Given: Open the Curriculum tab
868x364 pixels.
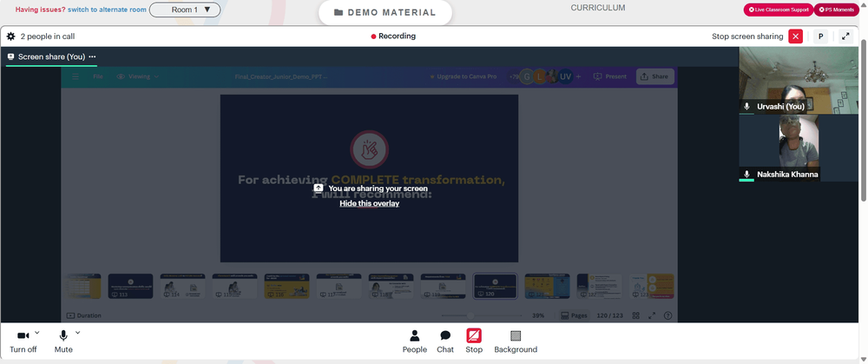Looking at the screenshot, I should 598,8.
